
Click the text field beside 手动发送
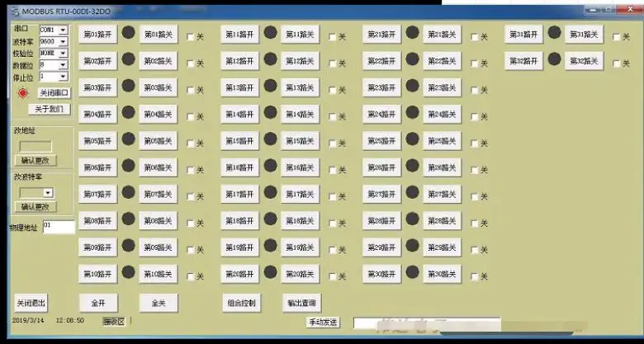click(427, 323)
